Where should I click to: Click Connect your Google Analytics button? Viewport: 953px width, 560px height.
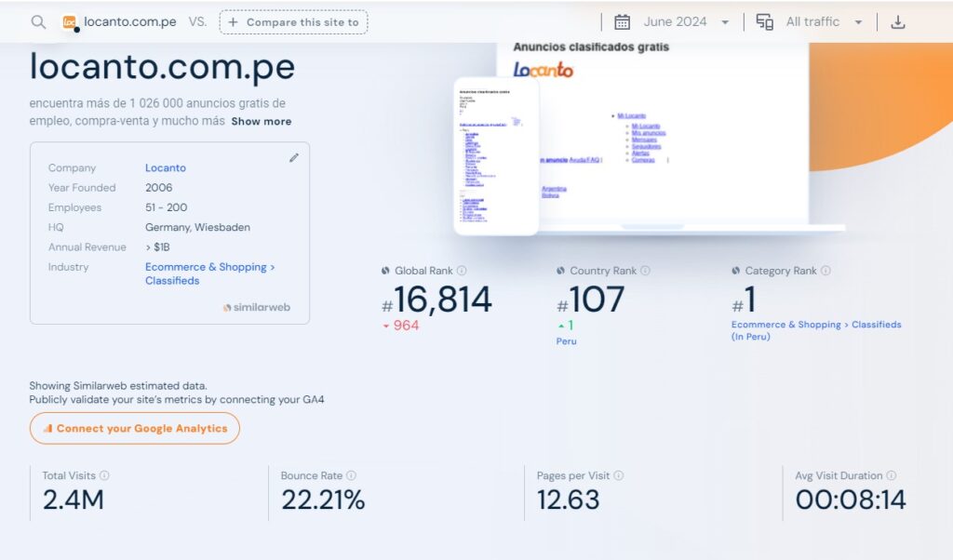coord(134,428)
